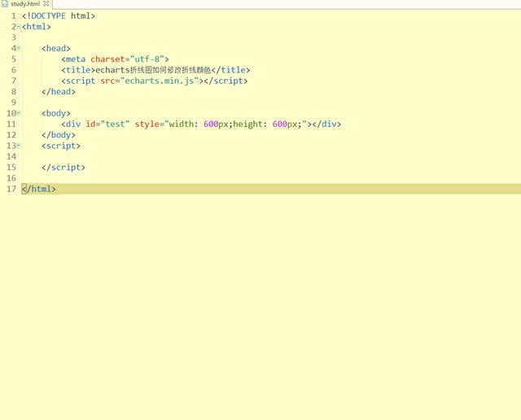Click the closing script tag on line 15
Viewport: 521px width, 420px height.
click(x=63, y=168)
